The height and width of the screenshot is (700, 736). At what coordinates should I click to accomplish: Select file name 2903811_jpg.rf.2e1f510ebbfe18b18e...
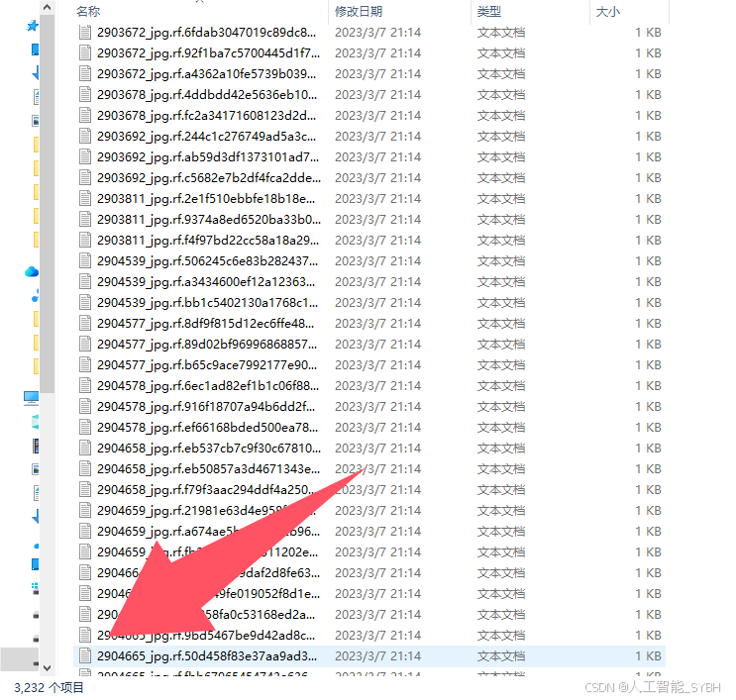point(206,198)
